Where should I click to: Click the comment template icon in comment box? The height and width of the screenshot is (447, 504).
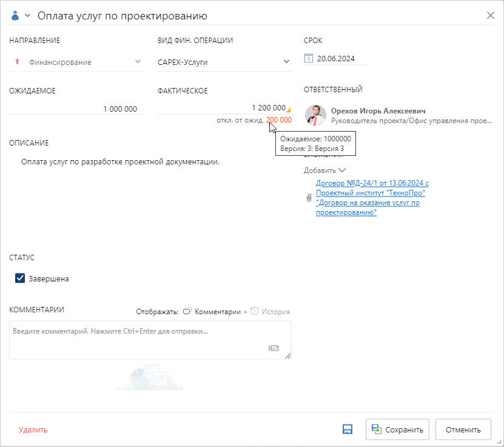(x=274, y=348)
